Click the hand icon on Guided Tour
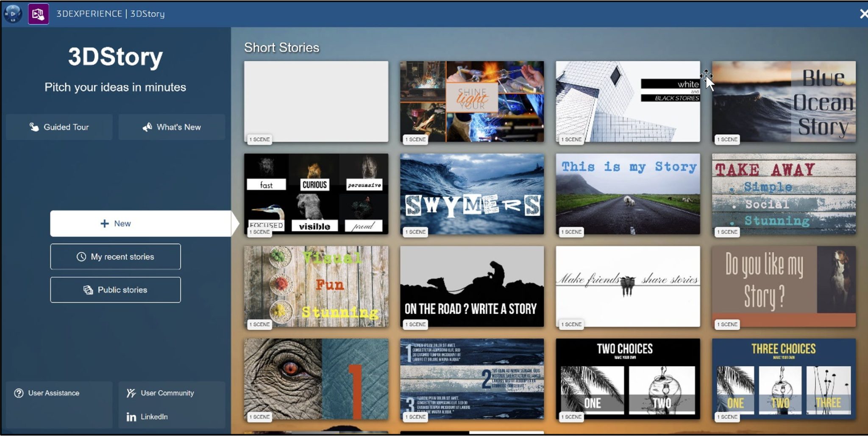868x436 pixels. pyautogui.click(x=34, y=127)
